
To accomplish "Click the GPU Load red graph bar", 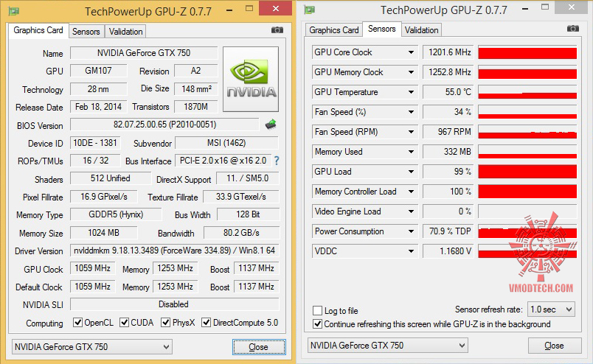I will [x=527, y=172].
